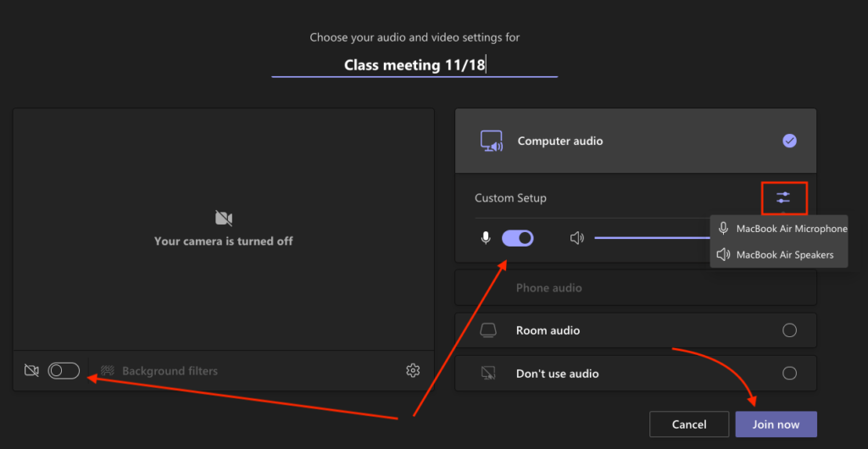Select the Room audio radio button
This screenshot has width=868, height=449.
[x=789, y=330]
